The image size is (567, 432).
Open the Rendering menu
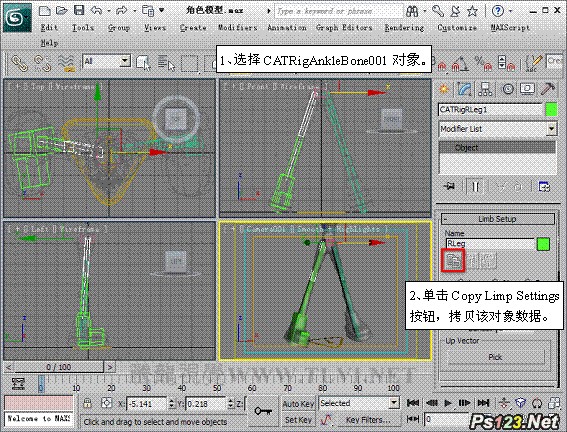tap(404, 27)
